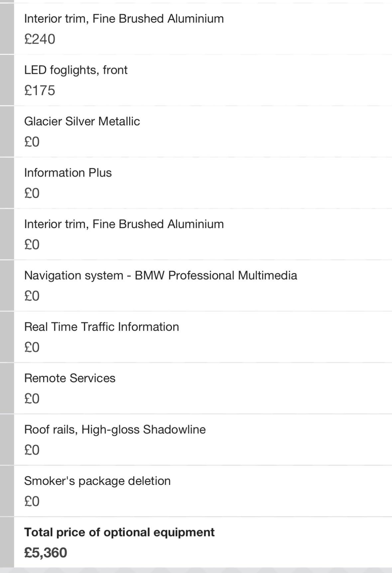Choose the £0 Interior trim Fine Brushed Aluminium row
Screen dimensions: 392x573
(x=203, y=234)
